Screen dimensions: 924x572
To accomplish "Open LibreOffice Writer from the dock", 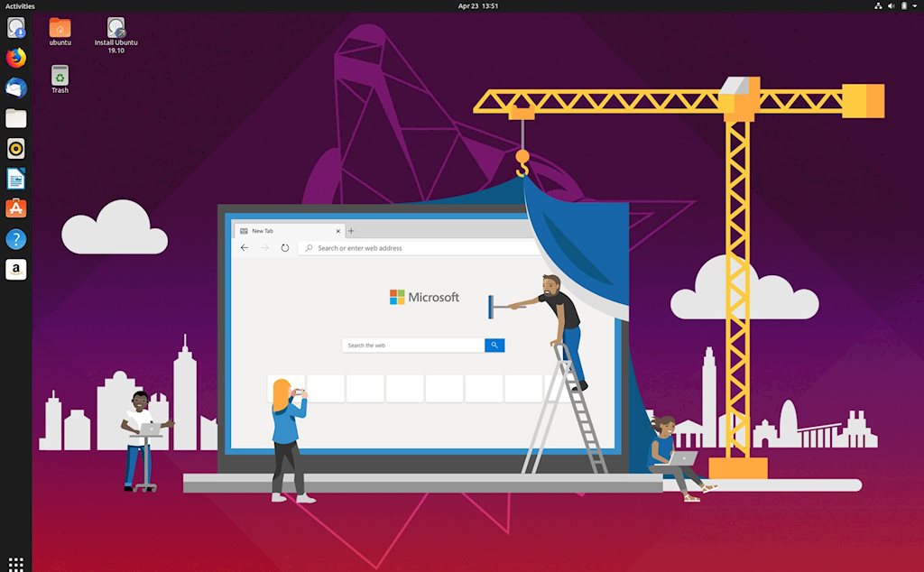I will [x=16, y=179].
